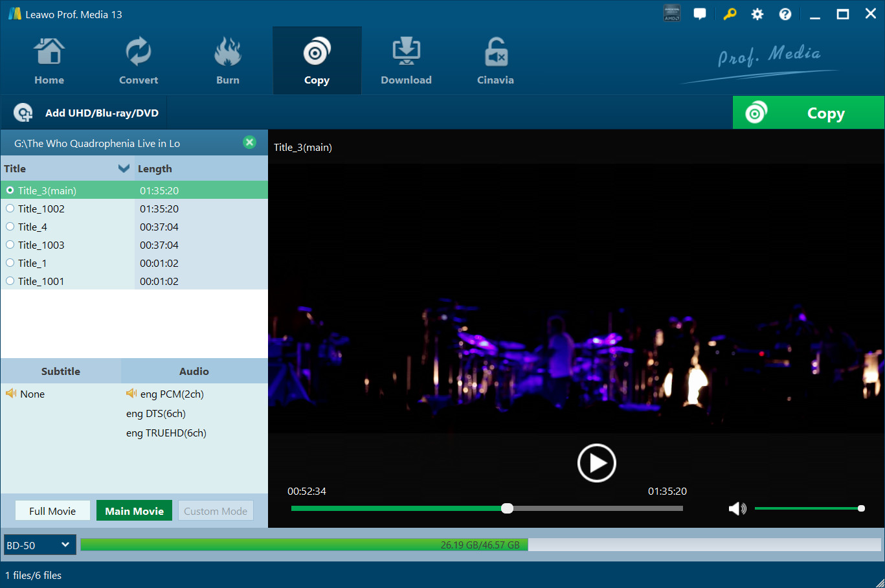Screen dimensions: 885x588
Task: Switch to the Audio tab
Action: 194,370
